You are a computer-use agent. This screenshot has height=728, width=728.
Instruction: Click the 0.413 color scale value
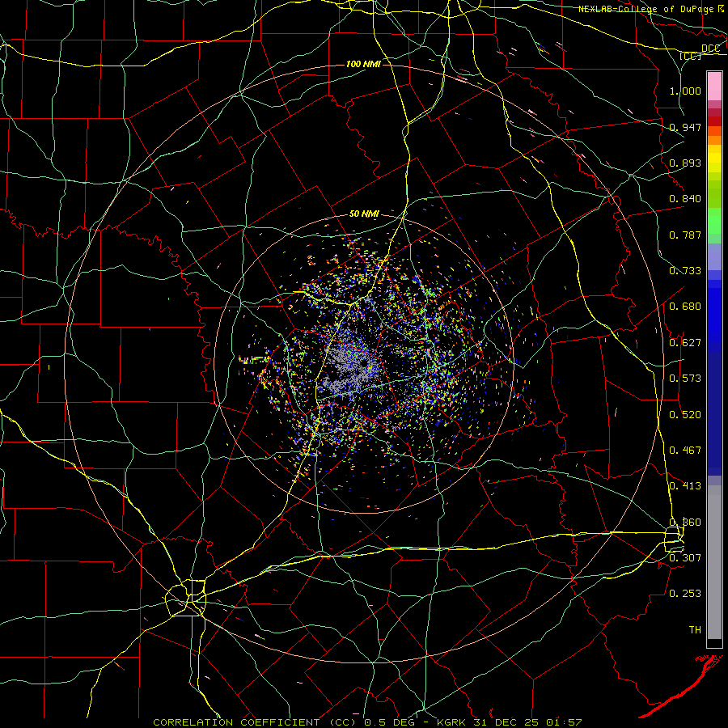coord(685,486)
